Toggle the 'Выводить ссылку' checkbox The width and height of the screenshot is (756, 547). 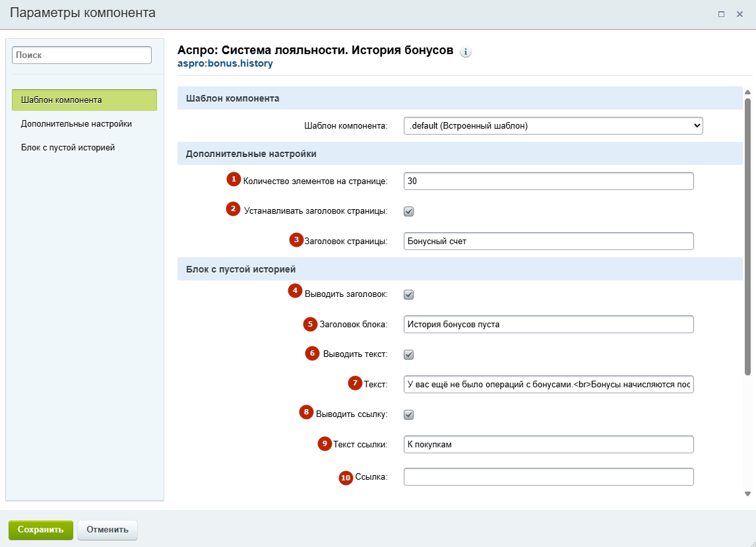(408, 414)
